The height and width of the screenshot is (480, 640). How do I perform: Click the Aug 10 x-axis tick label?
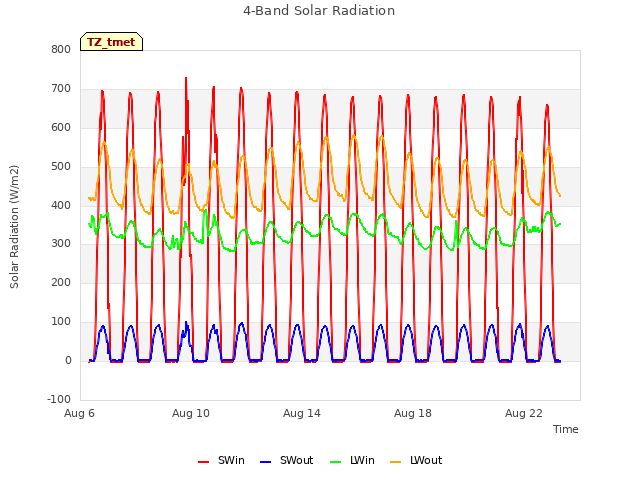191,413
